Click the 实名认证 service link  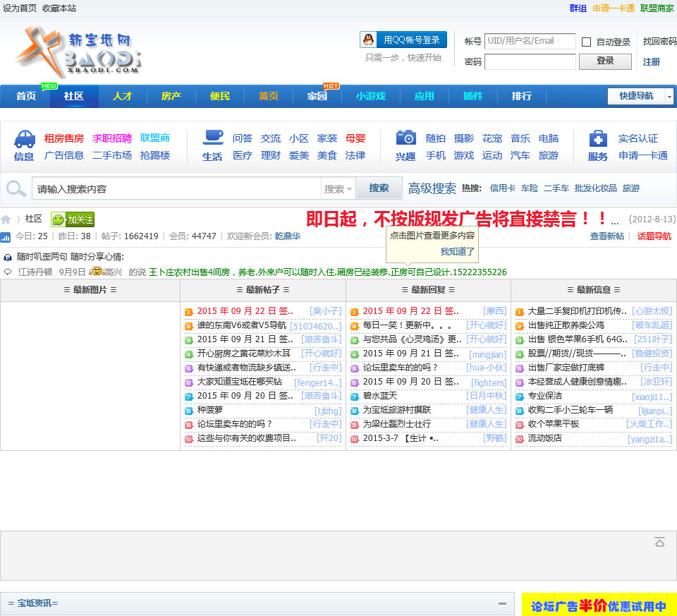click(638, 138)
